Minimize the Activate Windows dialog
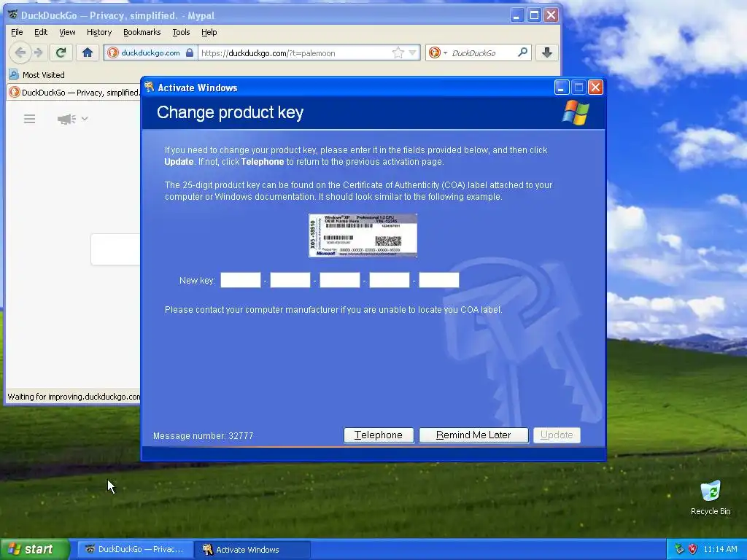This screenshot has height=560, width=747. (x=562, y=87)
